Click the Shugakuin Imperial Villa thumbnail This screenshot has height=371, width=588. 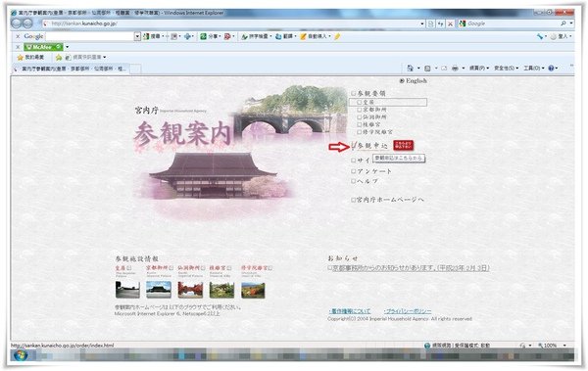point(253,290)
